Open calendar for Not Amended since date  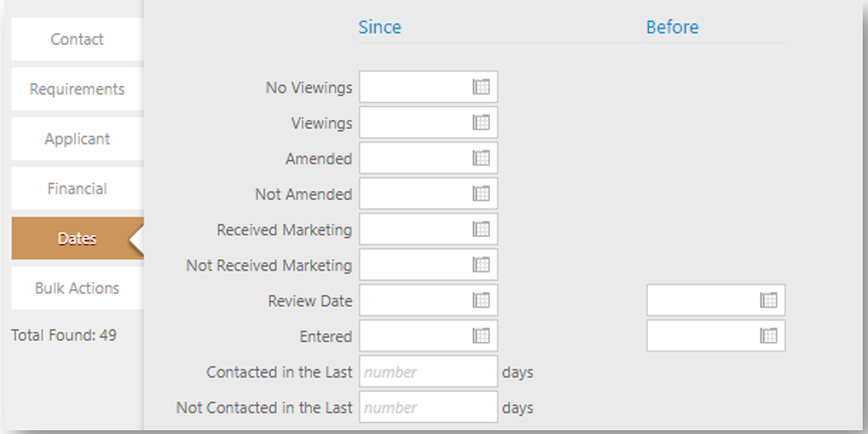[481, 194]
